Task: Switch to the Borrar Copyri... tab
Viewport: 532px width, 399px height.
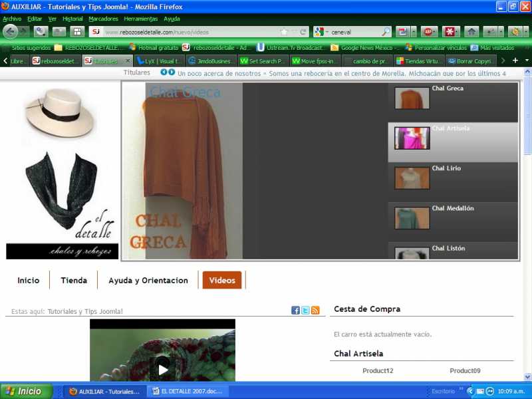Action: pos(471,61)
